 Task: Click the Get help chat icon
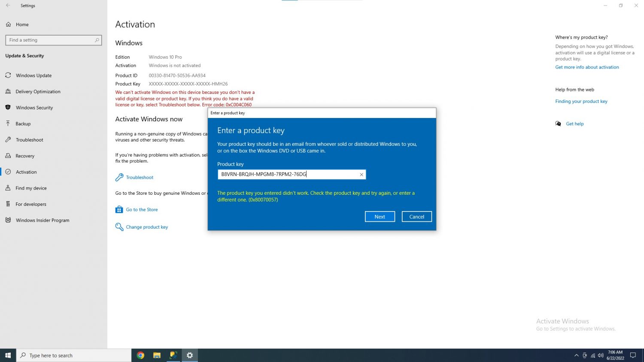[558, 124]
